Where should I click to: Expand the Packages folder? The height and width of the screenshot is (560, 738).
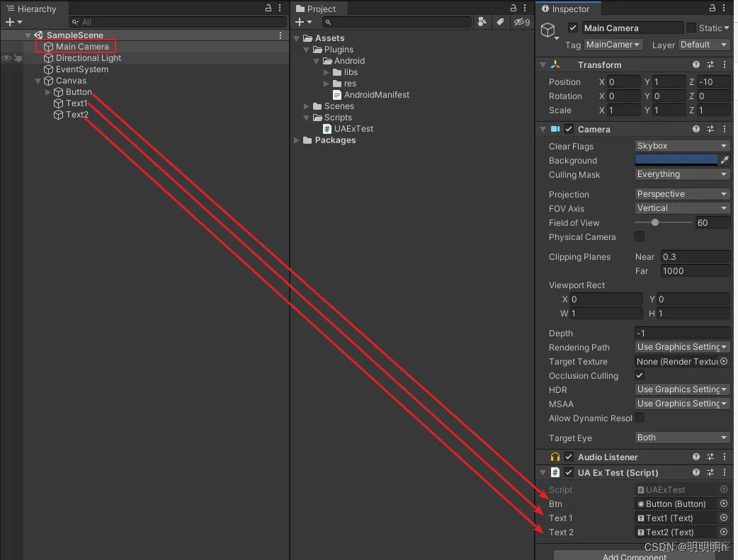(297, 140)
